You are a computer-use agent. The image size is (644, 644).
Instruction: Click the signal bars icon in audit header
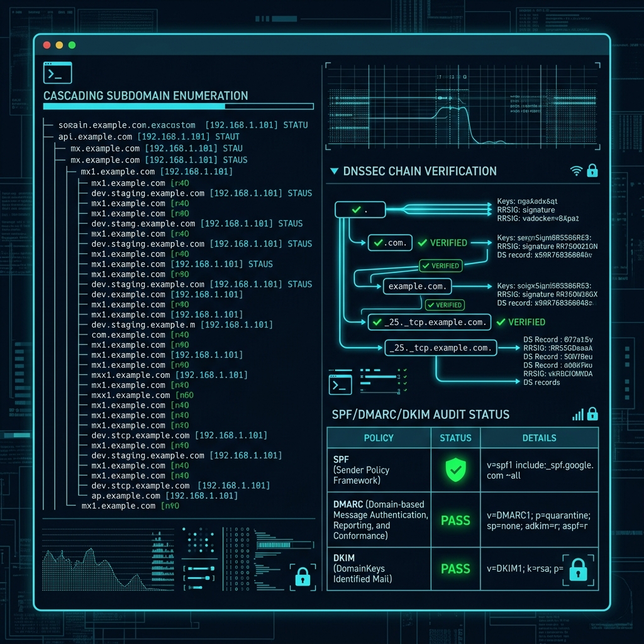point(578,415)
